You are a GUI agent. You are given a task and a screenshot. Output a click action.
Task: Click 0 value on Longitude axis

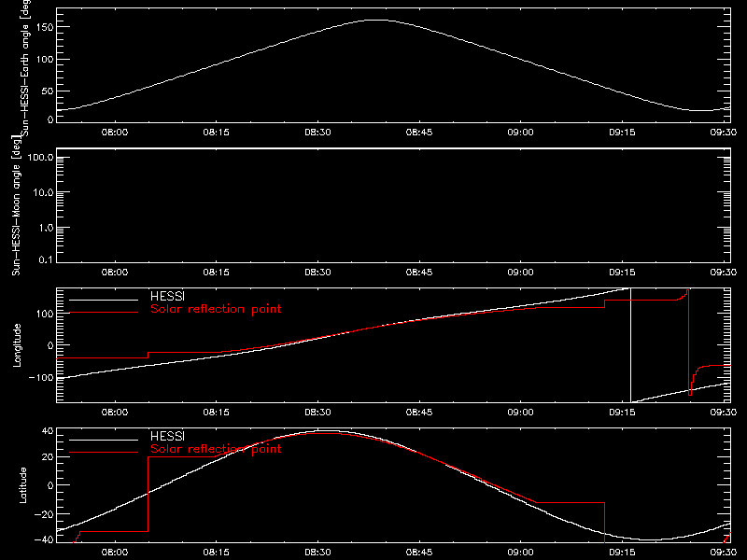tap(50, 345)
